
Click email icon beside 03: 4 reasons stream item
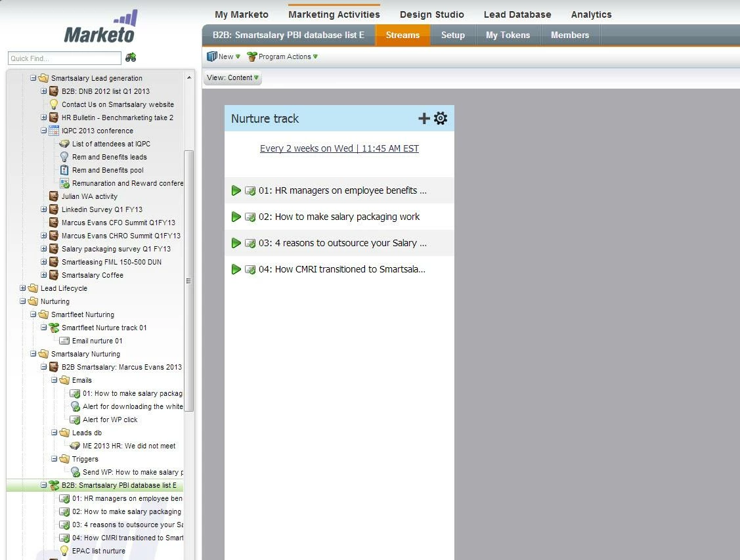pyautogui.click(x=250, y=244)
